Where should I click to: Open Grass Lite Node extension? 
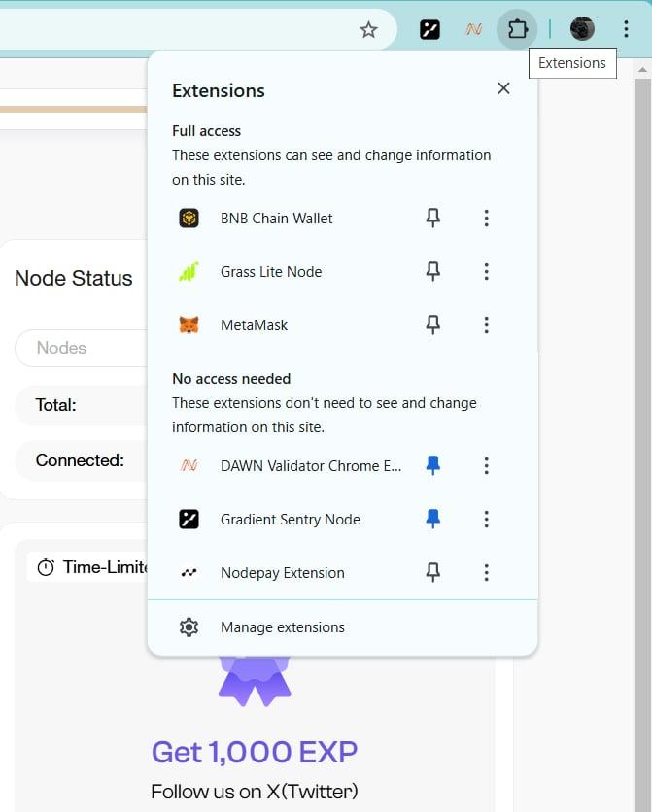(x=270, y=272)
